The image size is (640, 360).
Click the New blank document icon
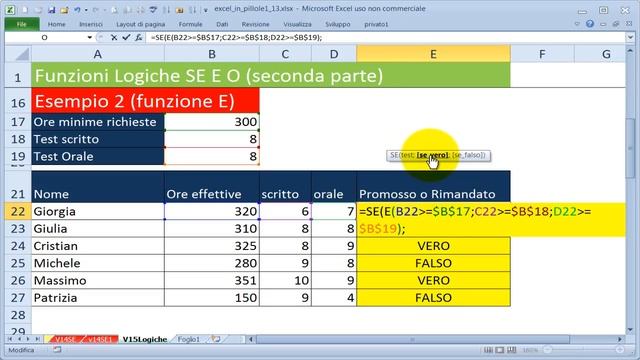pos(25,10)
